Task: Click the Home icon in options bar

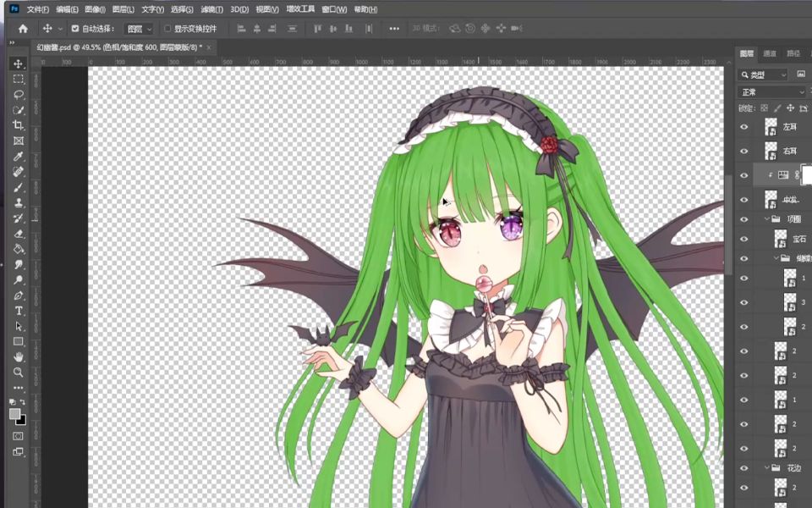Action: [23, 28]
